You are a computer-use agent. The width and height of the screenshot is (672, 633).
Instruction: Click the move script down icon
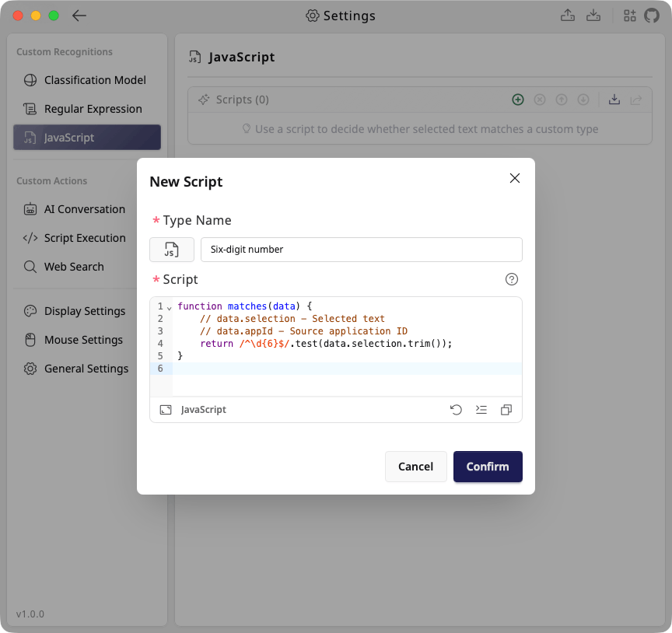pyautogui.click(x=583, y=100)
